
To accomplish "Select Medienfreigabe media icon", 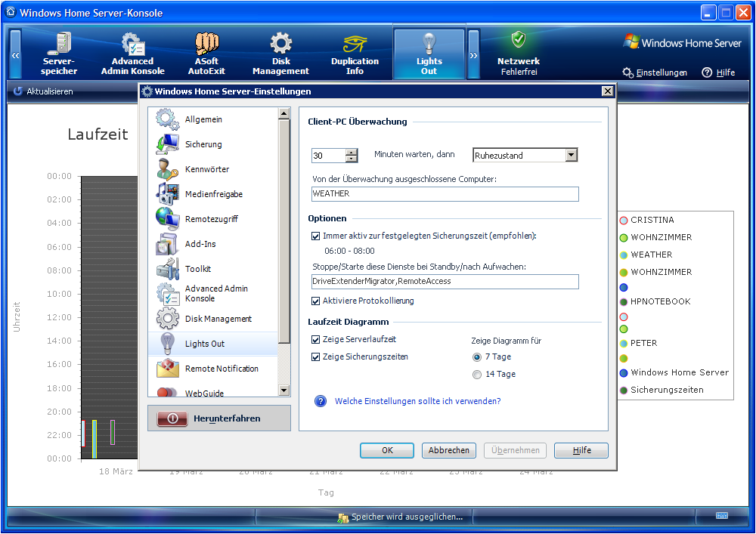I will [x=167, y=193].
